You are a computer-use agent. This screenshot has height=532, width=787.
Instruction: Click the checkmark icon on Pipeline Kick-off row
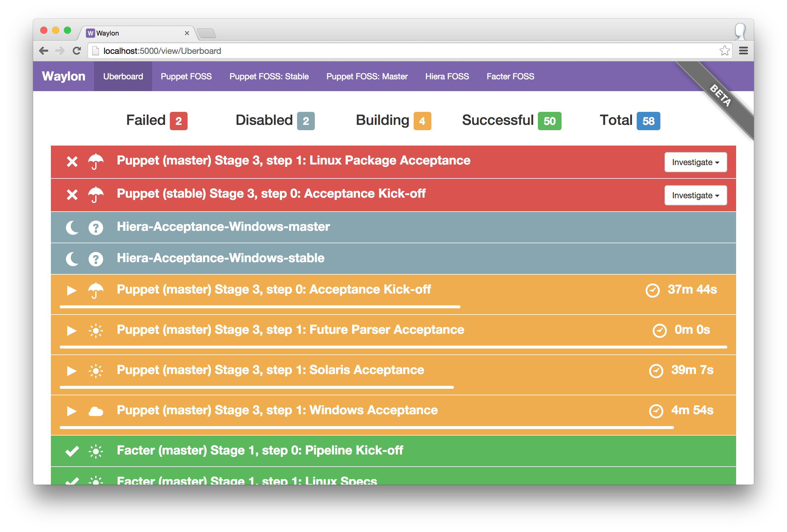coord(72,451)
